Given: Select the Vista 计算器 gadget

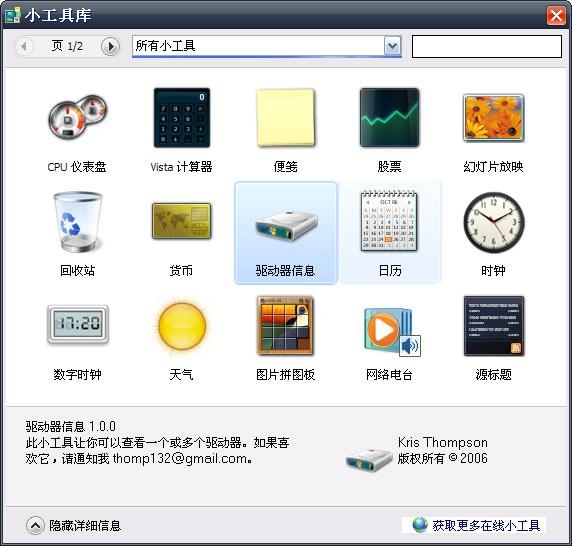Looking at the screenshot, I should [x=182, y=117].
